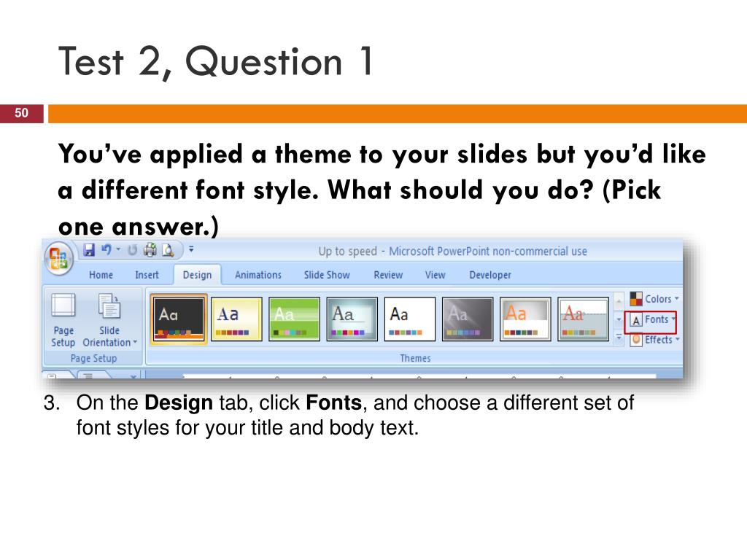Apply the orange Aa theme thumbnail
Screen dimensions: 747x560
525,319
